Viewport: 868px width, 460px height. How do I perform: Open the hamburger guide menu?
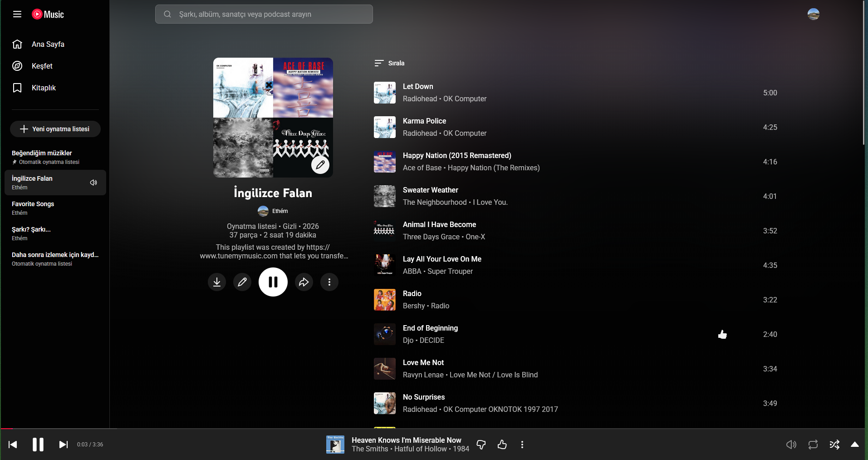tap(17, 14)
